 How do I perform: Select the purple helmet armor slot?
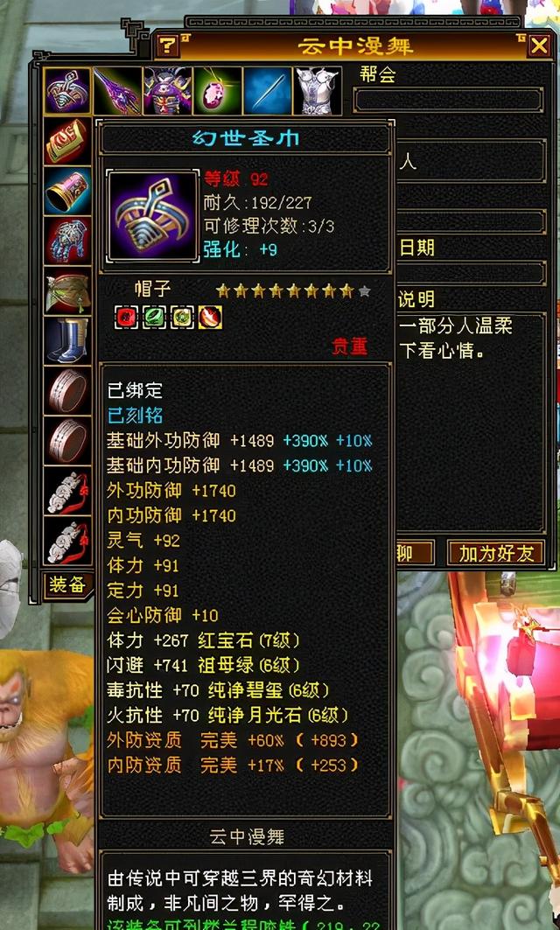[x=167, y=91]
